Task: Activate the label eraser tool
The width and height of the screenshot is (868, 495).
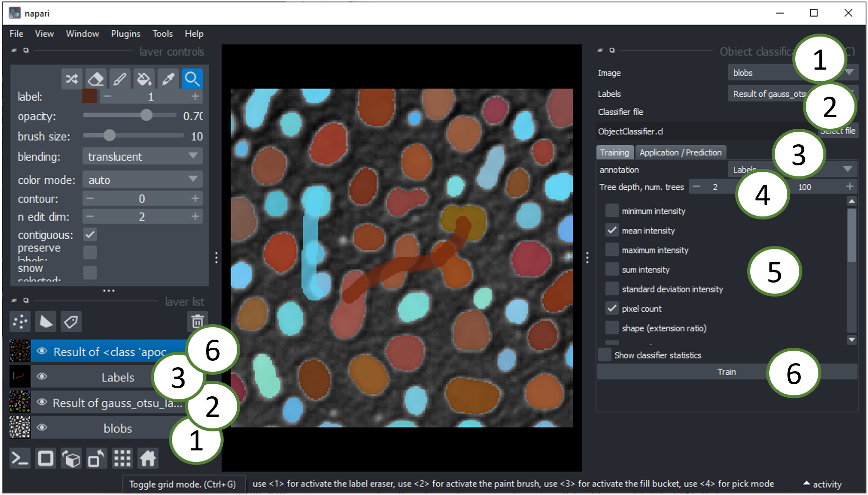Action: click(x=96, y=79)
